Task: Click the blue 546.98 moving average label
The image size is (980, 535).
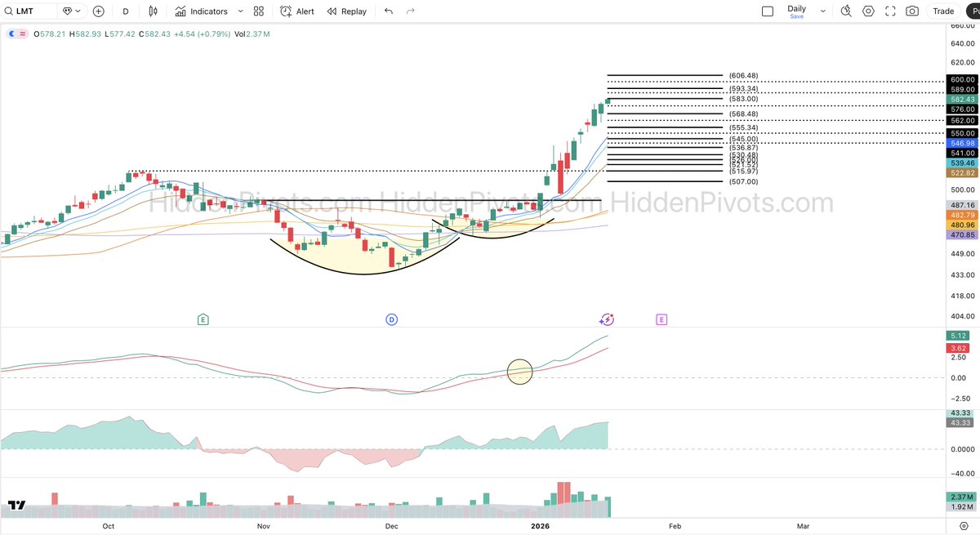Action: (x=964, y=143)
